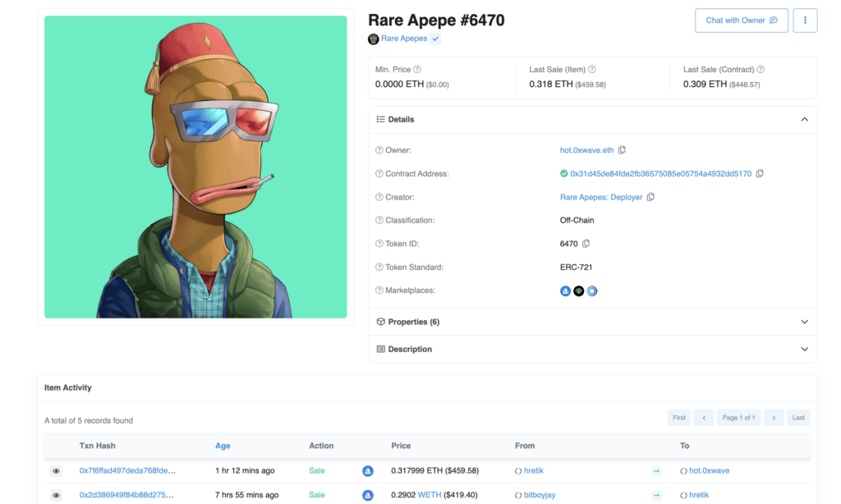Click the third marketplace icon
841x504 pixels.
pos(592,291)
